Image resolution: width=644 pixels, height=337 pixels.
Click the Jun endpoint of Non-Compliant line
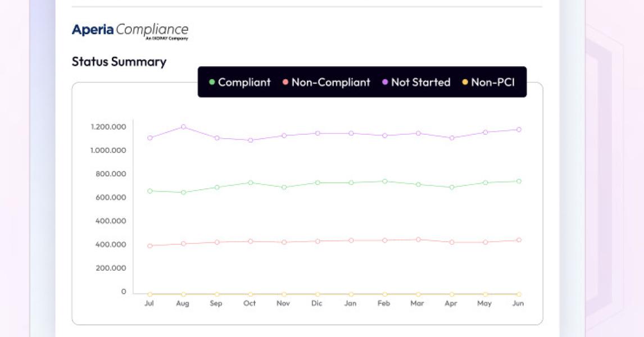click(518, 239)
